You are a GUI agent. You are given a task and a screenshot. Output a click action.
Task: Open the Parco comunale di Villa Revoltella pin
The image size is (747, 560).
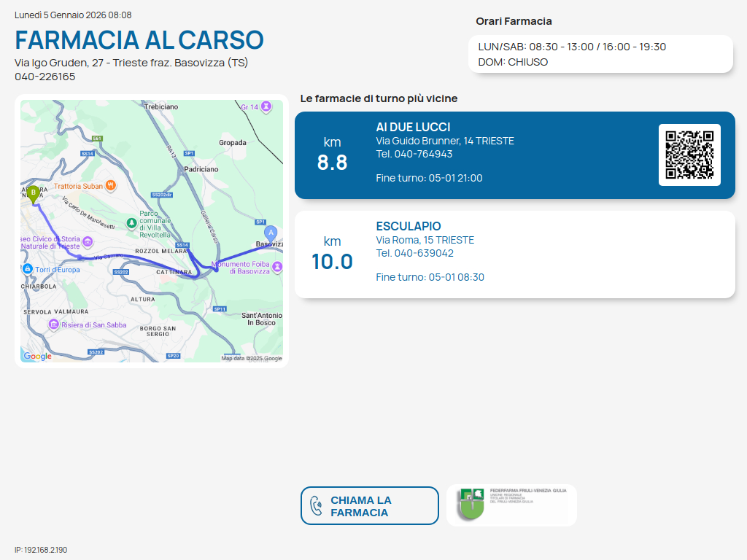point(131,222)
